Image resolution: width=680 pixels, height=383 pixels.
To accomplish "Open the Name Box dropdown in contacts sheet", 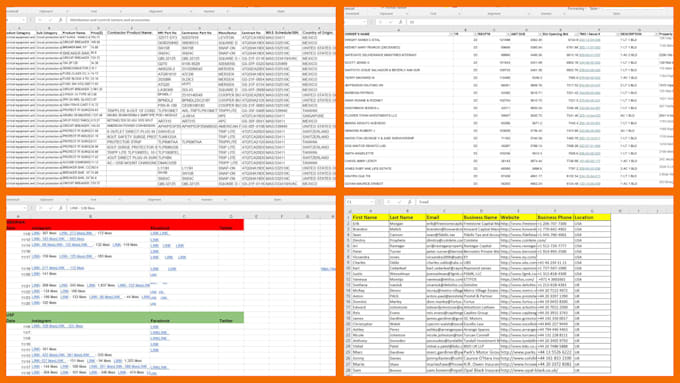I will coord(372,202).
